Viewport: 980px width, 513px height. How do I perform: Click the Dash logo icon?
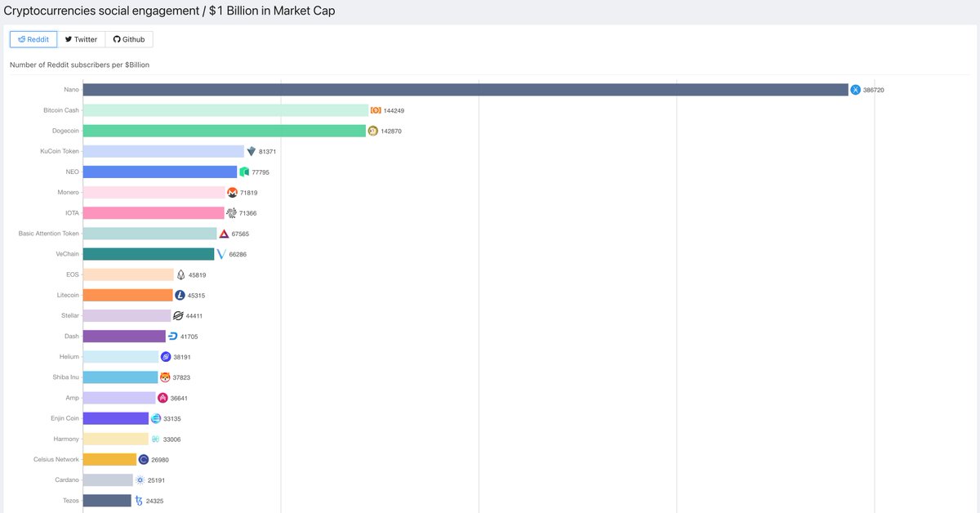coord(172,336)
